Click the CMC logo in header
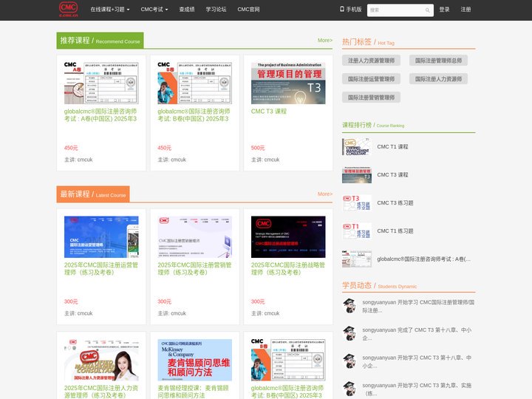532x399 pixels. coord(68,9)
